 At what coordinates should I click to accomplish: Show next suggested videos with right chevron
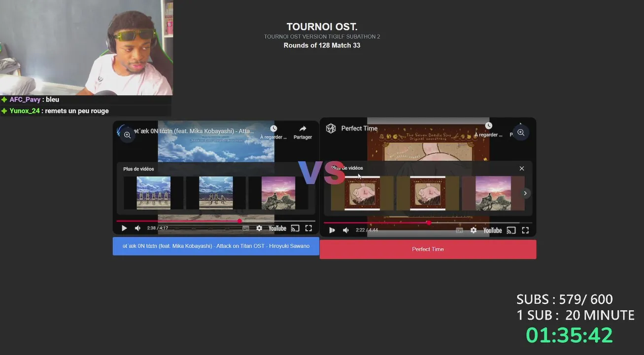point(525,193)
